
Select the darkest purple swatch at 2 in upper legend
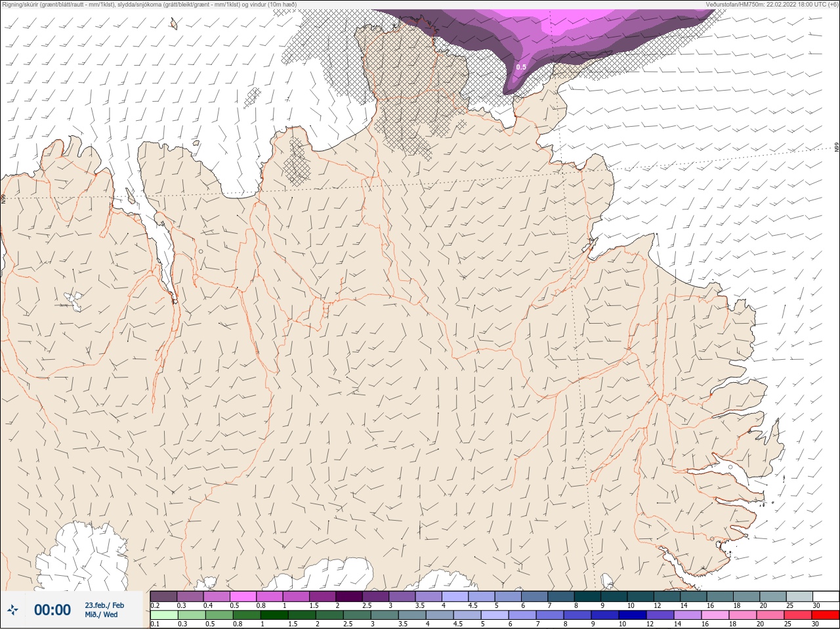(x=350, y=596)
